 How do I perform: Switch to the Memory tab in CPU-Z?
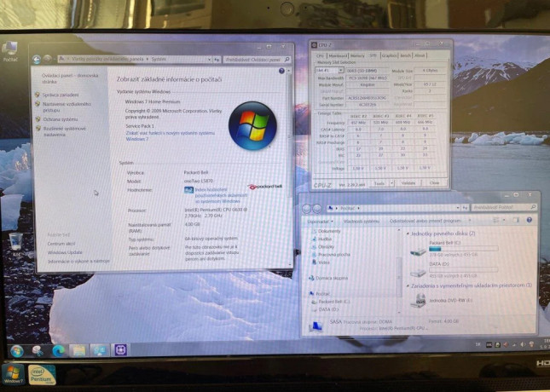[x=357, y=55]
